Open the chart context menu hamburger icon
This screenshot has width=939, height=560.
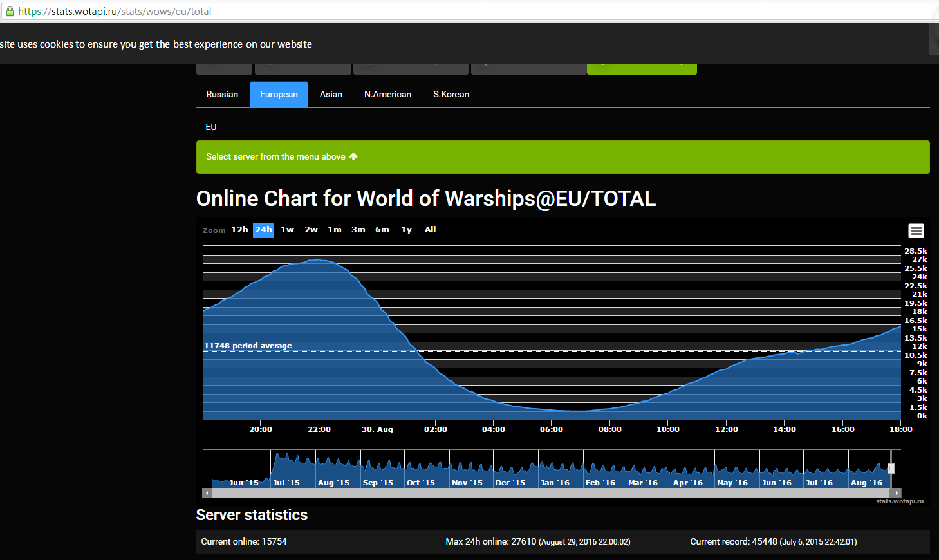coord(916,230)
